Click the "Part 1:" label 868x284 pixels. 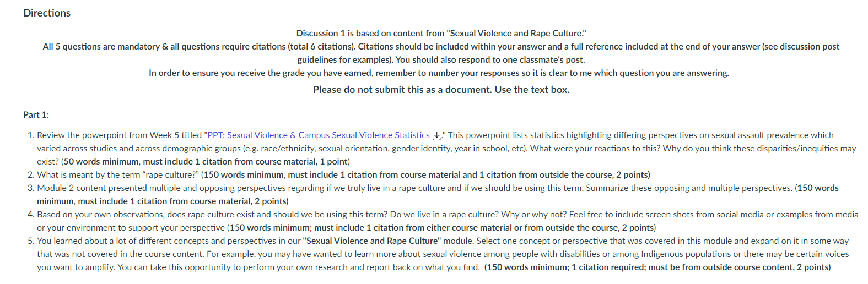click(36, 115)
